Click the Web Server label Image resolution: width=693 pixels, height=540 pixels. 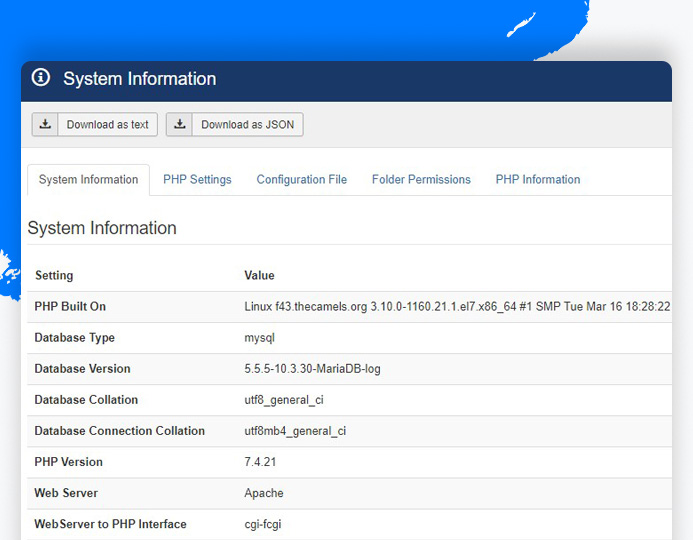tap(66, 493)
